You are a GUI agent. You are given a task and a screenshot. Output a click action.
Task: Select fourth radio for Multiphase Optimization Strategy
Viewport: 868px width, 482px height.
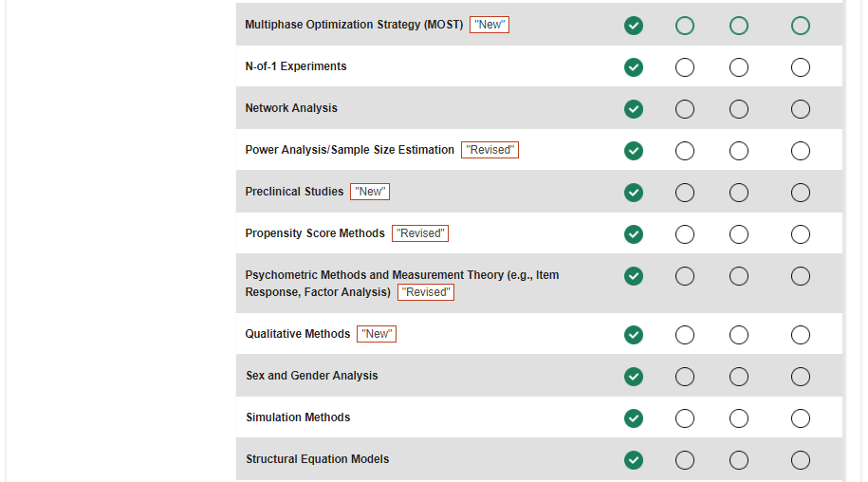[801, 26]
